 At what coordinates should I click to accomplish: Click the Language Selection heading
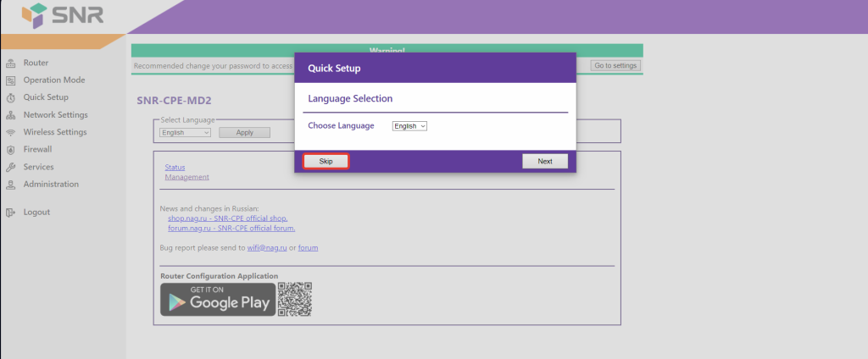coord(350,99)
